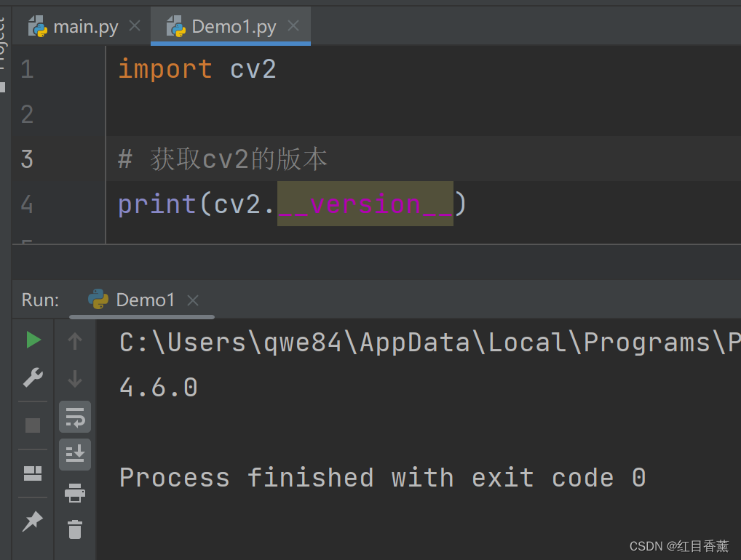
Task: Click the Up the stack trace arrow
Action: coord(74,340)
